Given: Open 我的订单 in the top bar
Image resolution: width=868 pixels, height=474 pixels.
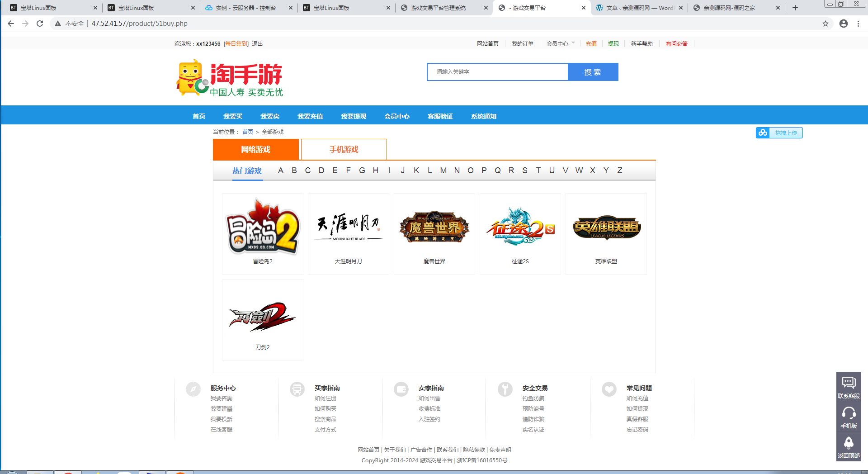Looking at the screenshot, I should tap(522, 43).
